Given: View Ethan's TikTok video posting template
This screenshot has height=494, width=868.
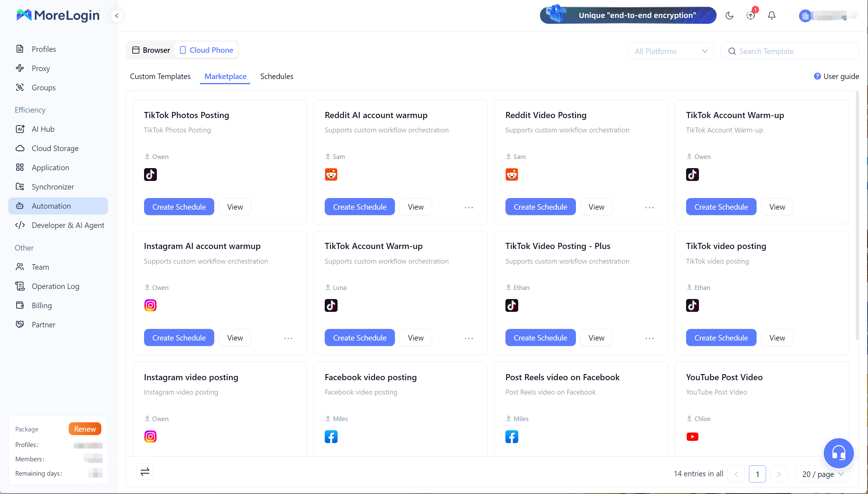Looking at the screenshot, I should pos(777,337).
